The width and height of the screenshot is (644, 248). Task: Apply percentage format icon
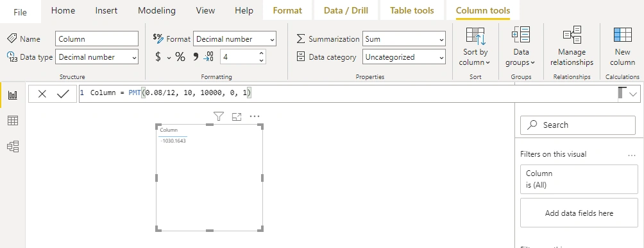pyautogui.click(x=180, y=57)
